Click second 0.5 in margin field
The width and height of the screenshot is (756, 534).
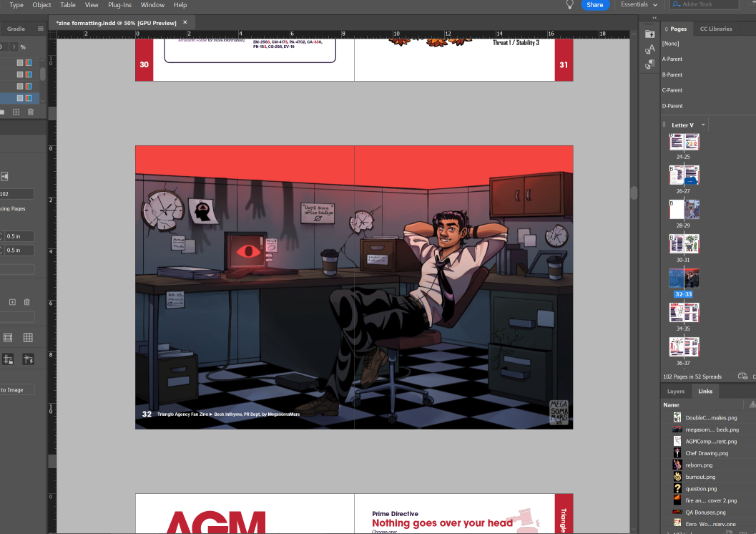pos(19,251)
